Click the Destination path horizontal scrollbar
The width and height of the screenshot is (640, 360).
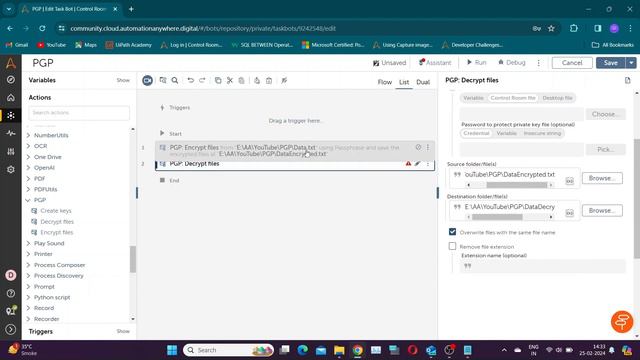(497, 217)
